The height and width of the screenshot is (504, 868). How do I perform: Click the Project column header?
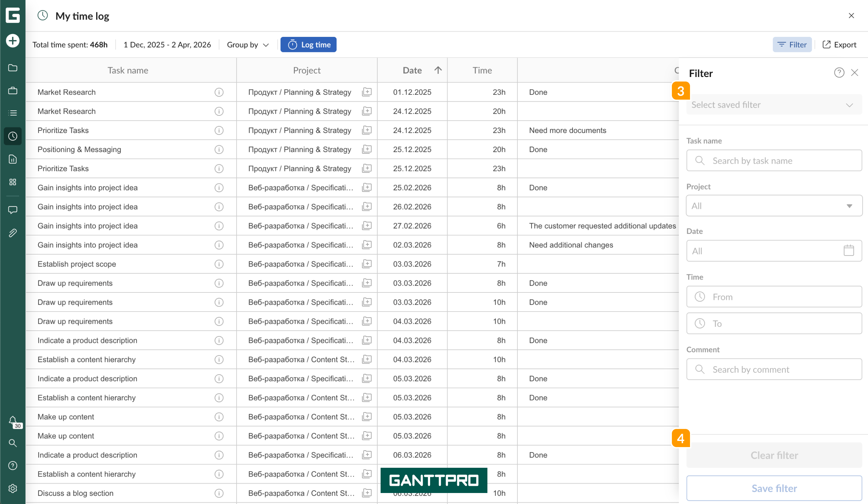coord(306,70)
